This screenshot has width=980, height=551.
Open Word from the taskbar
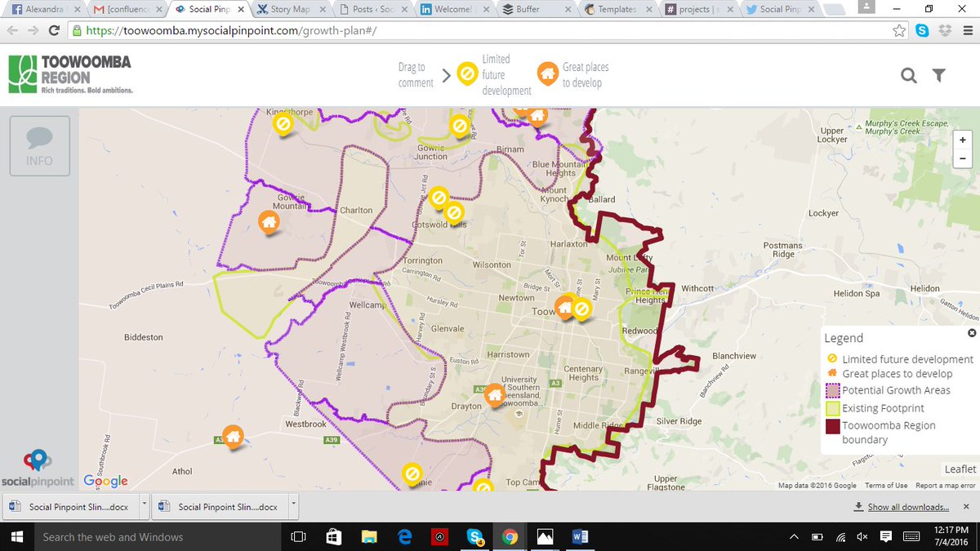pos(581,536)
